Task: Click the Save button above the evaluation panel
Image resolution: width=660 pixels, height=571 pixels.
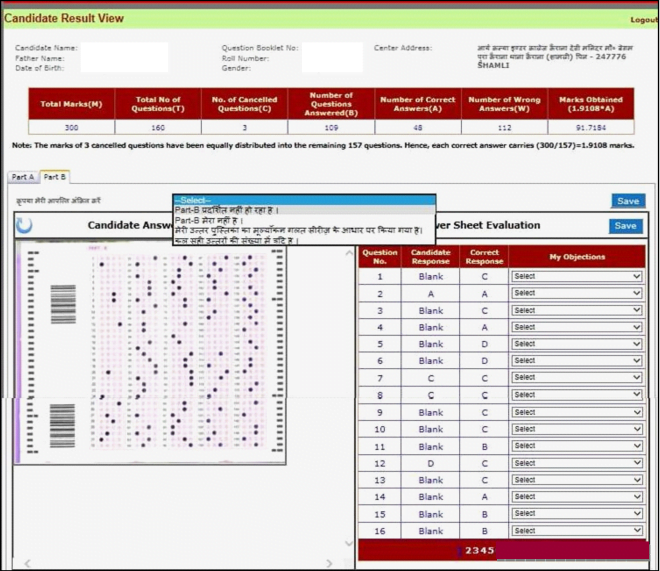Action: click(627, 202)
